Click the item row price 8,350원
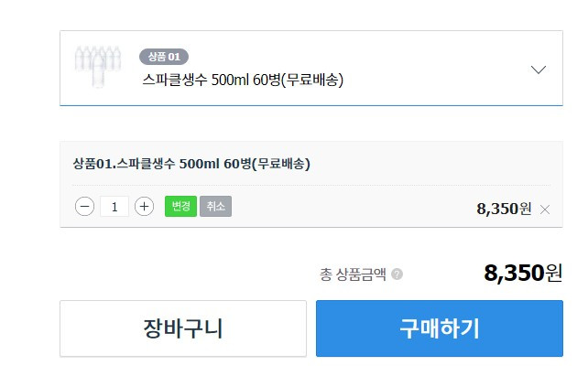This screenshot has width=588, height=387. (x=504, y=209)
